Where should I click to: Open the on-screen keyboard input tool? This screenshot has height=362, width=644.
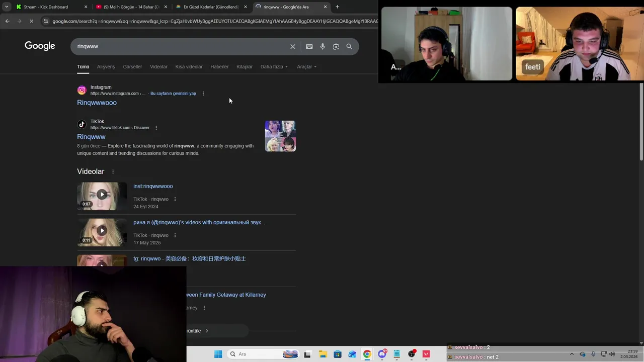[x=309, y=46]
